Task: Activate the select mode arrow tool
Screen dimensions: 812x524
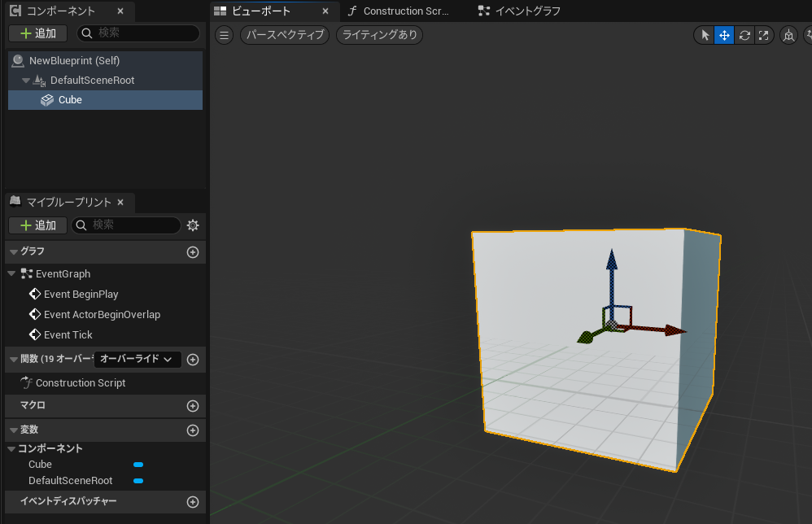Action: (x=705, y=35)
